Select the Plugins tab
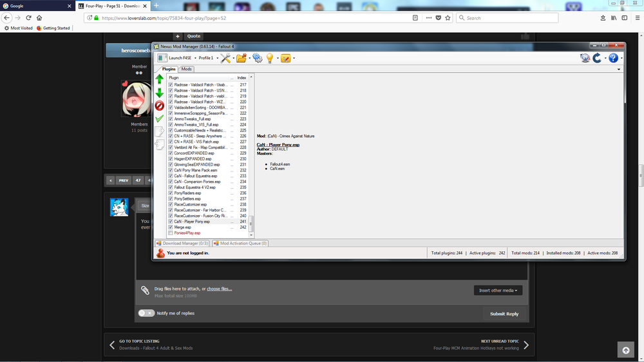This screenshot has width=644, height=362. (x=168, y=69)
